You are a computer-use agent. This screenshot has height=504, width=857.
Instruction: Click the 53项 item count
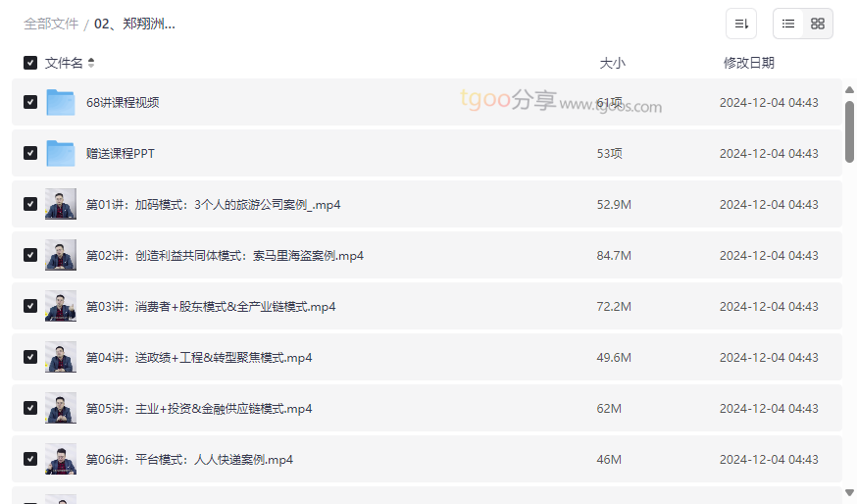pyautogui.click(x=609, y=154)
